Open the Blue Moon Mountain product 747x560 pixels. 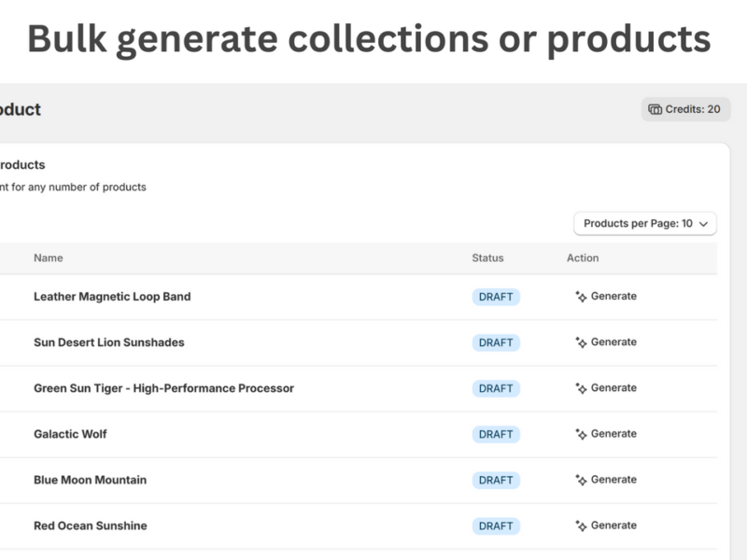click(90, 480)
